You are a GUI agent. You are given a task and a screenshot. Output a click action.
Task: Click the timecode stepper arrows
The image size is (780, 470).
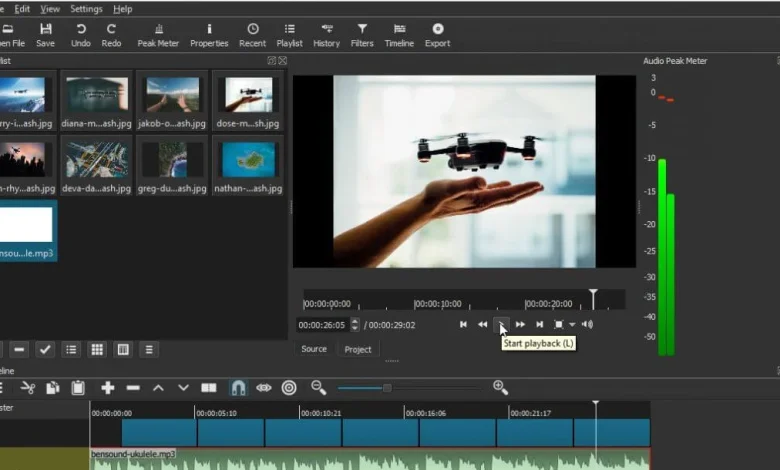click(x=355, y=325)
